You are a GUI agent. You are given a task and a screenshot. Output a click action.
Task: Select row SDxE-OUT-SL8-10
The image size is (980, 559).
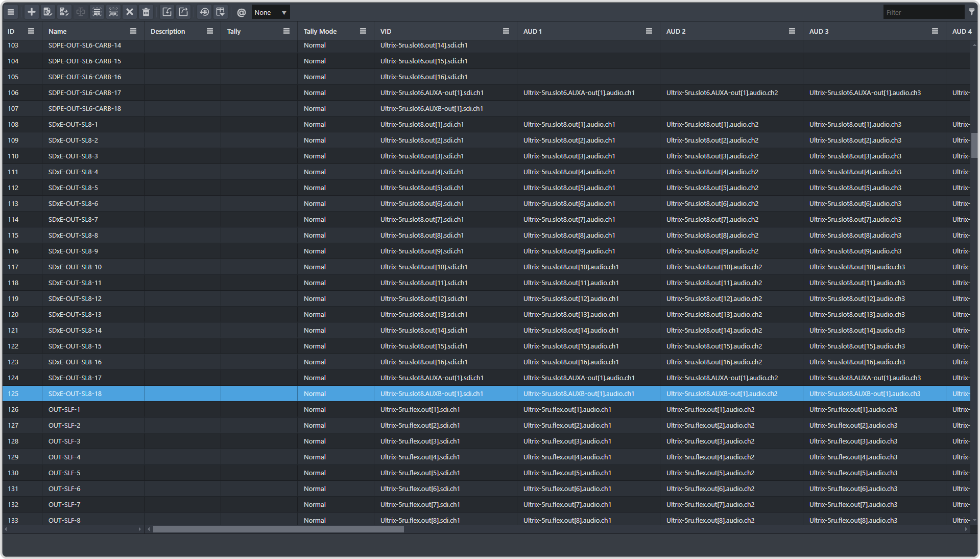pyautogui.click(x=75, y=267)
